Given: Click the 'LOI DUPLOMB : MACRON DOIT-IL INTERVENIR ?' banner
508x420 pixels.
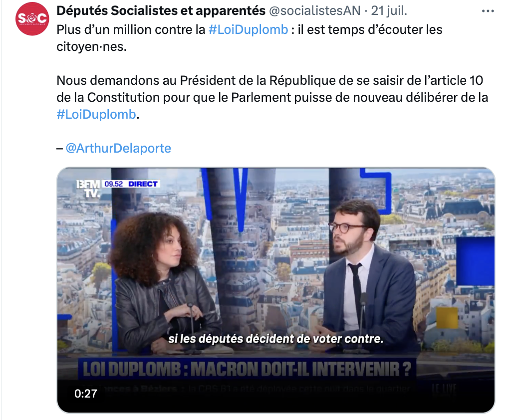Looking at the screenshot, I should click(247, 369).
